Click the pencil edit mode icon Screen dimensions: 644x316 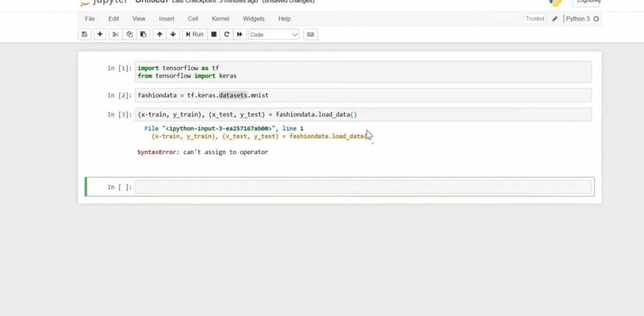coord(555,19)
